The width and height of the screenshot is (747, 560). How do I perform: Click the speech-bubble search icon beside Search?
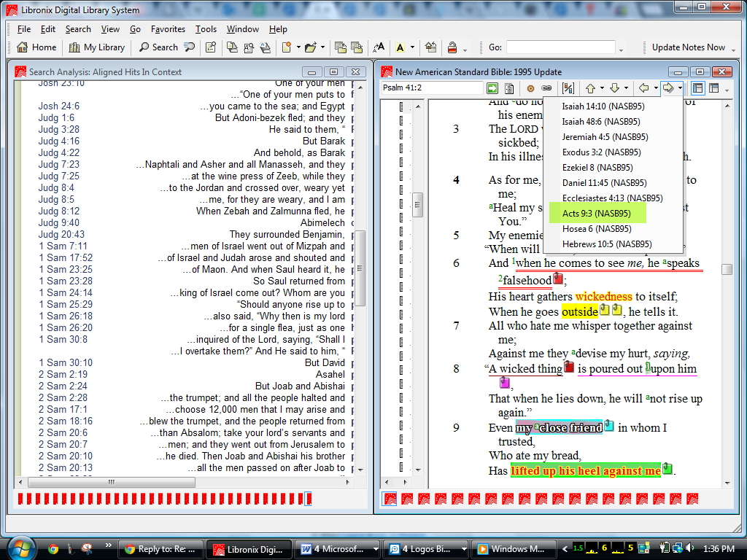point(190,47)
